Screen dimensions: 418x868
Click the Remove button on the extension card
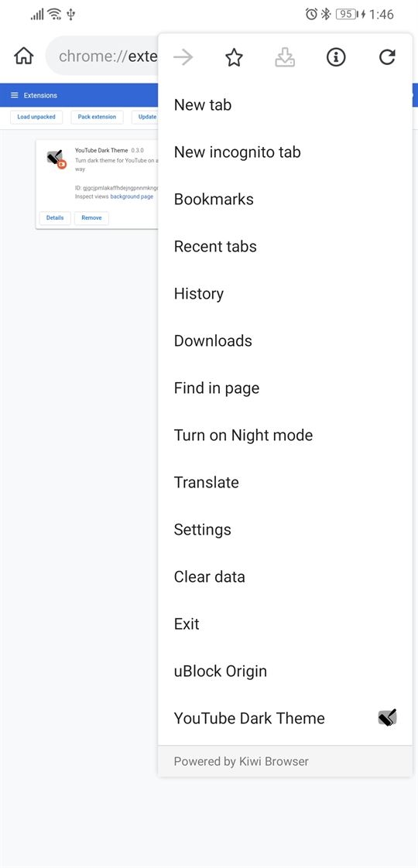(91, 217)
